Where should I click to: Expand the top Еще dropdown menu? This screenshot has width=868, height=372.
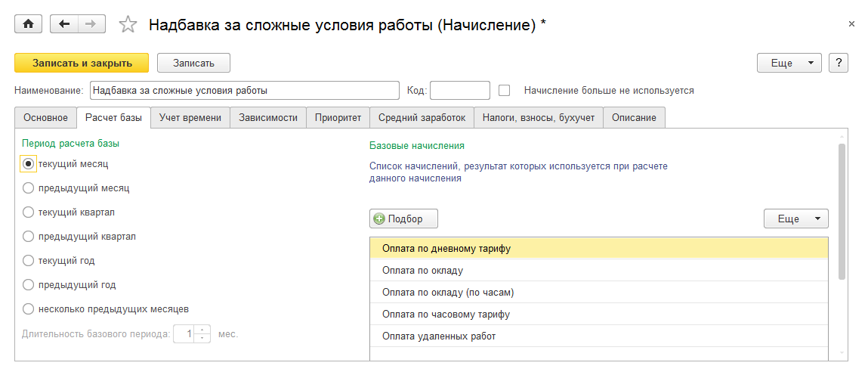click(789, 63)
